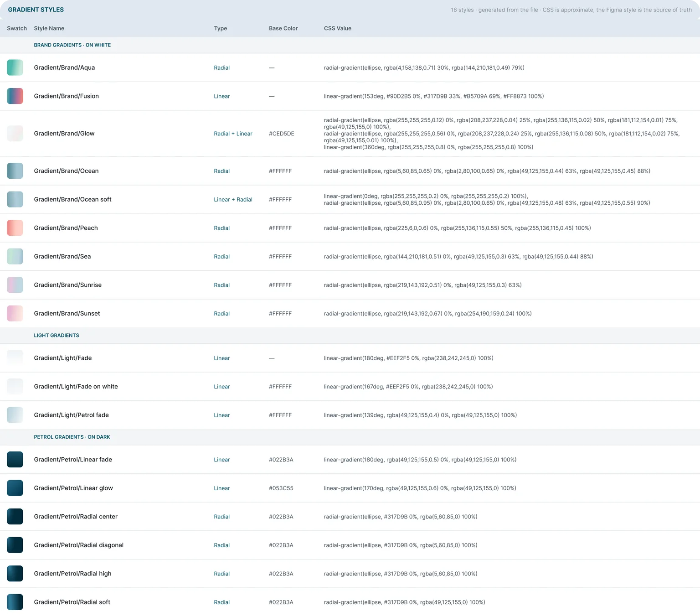Click the Gradient/Light/Fade style name
Screen dimensions: 700x616
[63, 358]
